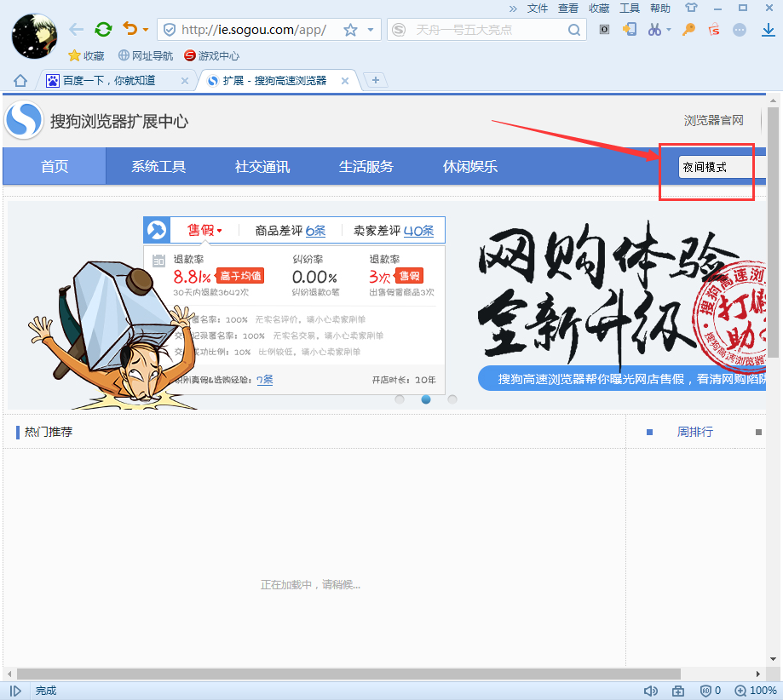Open the 收藏 menu in menu bar
783x700 pixels.
click(x=599, y=8)
